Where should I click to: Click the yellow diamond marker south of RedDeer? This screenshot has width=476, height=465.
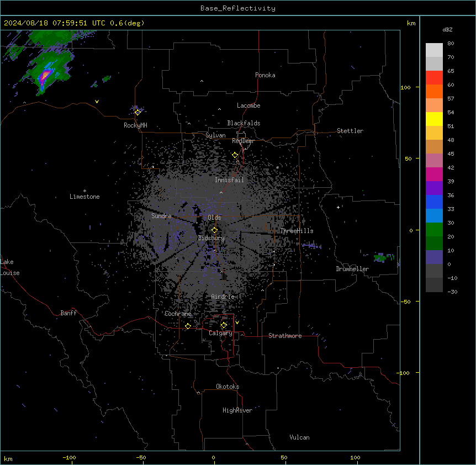pyautogui.click(x=235, y=155)
